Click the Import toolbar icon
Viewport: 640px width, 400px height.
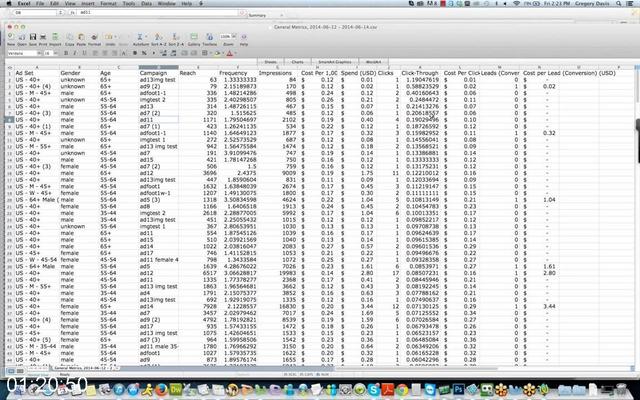click(55, 38)
